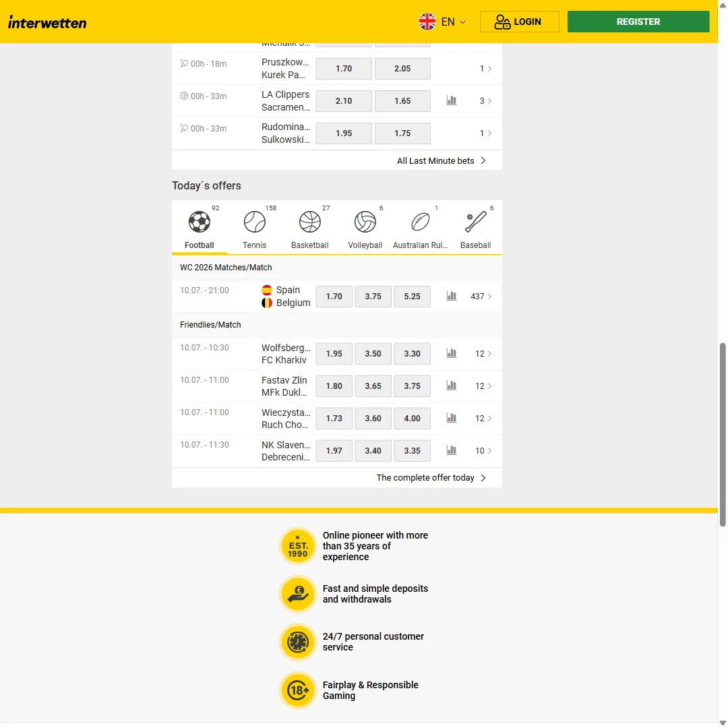Select NK Slaven win odds 1.97
728x728 pixels.
334,451
